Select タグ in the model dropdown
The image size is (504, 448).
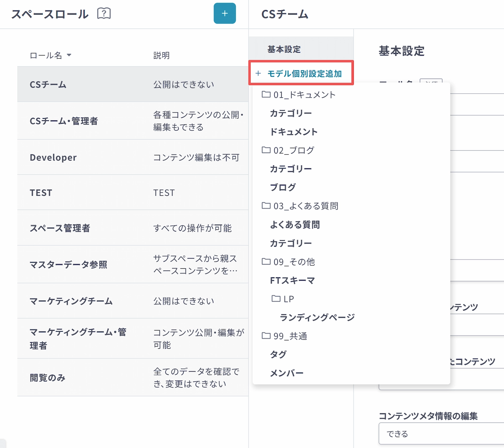point(278,354)
